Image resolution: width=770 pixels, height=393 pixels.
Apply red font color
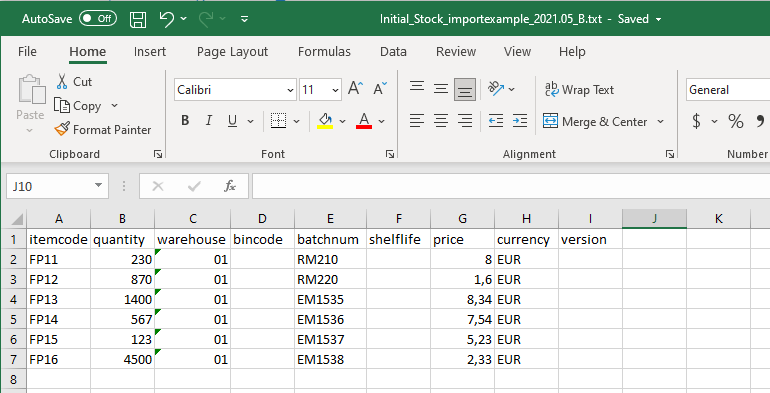coord(364,120)
